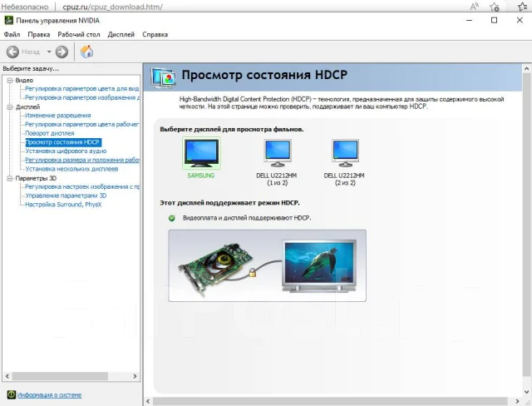Viewport: 532px width, 406px height.
Task: Open the Файл menu
Action: pyautogui.click(x=12, y=34)
